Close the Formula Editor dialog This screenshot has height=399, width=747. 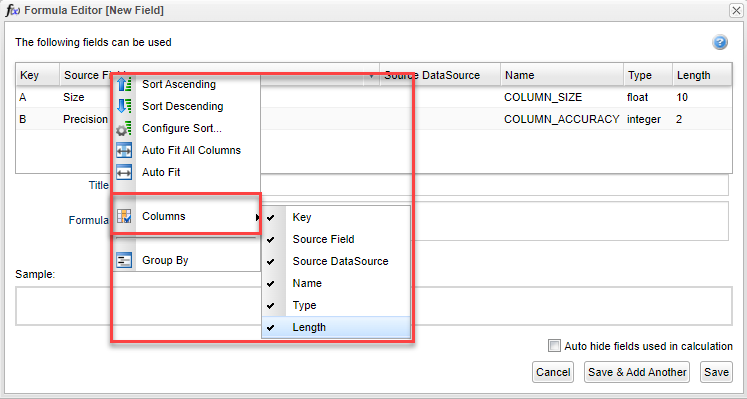tap(736, 10)
